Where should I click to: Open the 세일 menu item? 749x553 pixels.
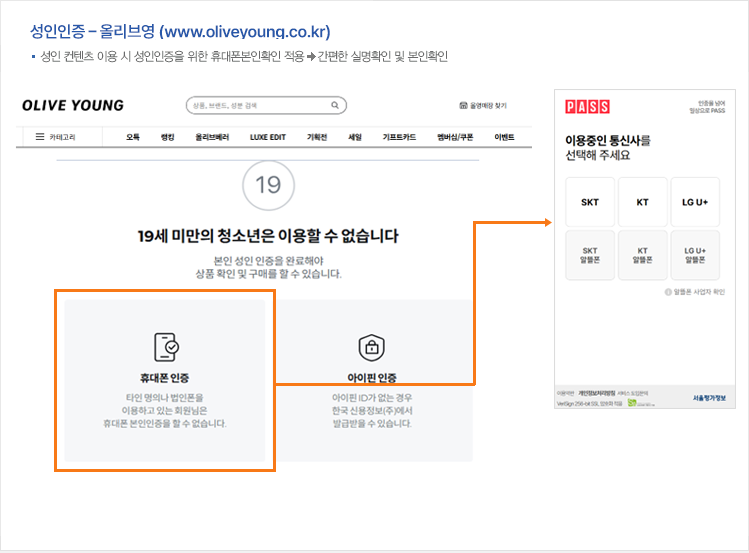click(x=355, y=137)
